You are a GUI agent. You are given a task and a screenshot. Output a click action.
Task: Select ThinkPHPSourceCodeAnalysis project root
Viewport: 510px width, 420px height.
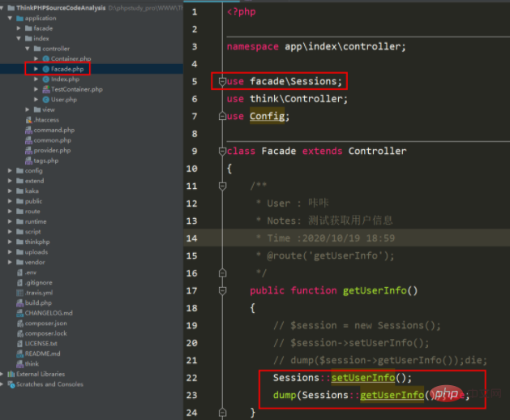[61, 8]
